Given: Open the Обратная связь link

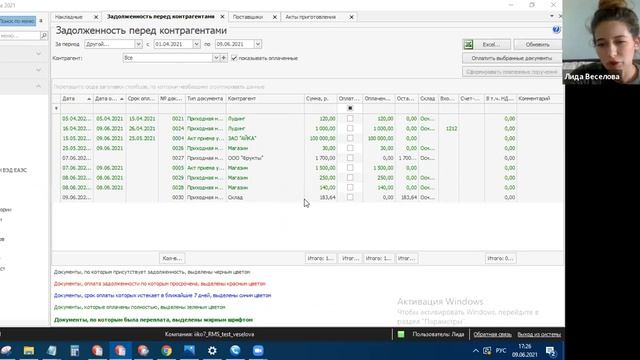Looking at the screenshot, I should coord(492,334).
